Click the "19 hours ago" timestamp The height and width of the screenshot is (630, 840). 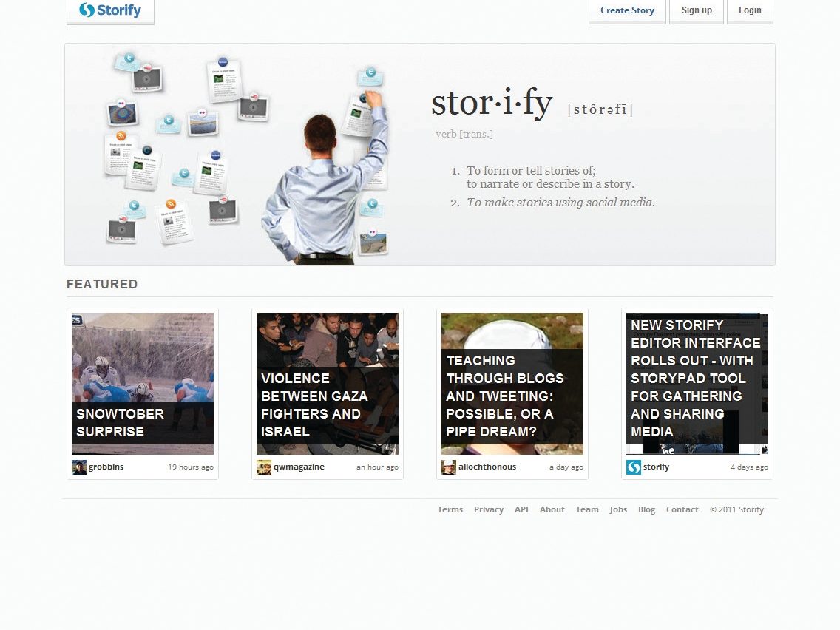191,467
